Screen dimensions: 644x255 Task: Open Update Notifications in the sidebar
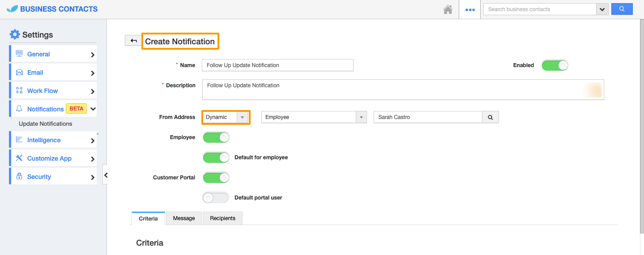pyautogui.click(x=45, y=124)
